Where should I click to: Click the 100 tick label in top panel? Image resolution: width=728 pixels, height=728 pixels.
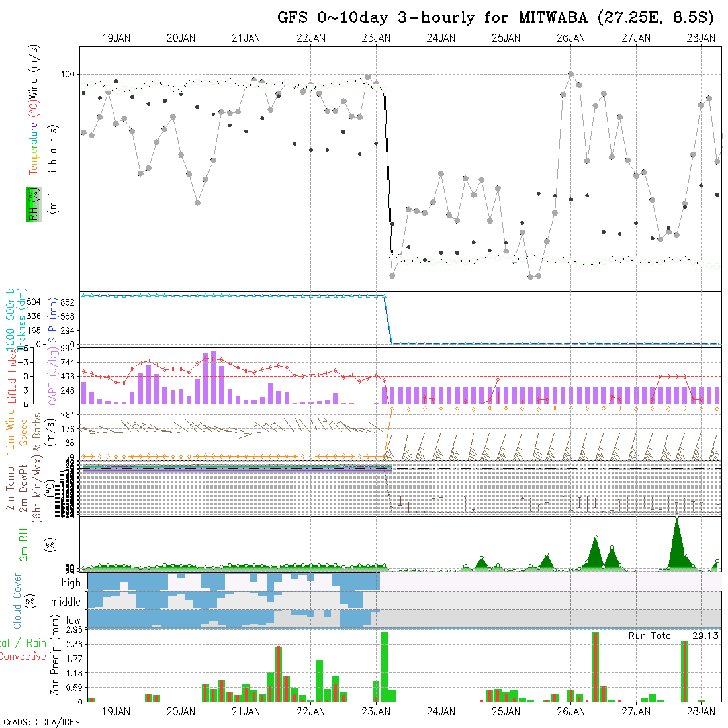point(68,74)
